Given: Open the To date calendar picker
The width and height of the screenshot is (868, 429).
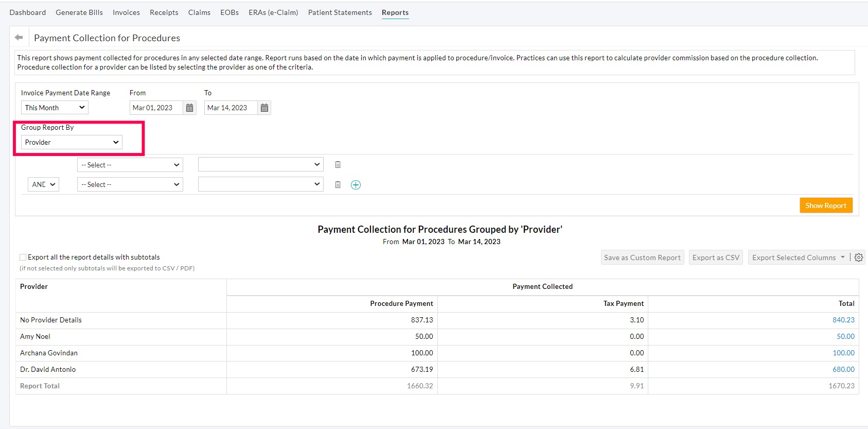Looking at the screenshot, I should click(x=264, y=108).
